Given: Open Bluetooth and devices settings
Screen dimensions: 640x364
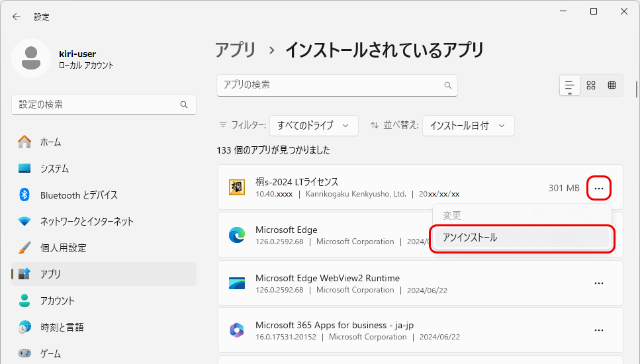Looking at the screenshot, I should click(x=104, y=195).
